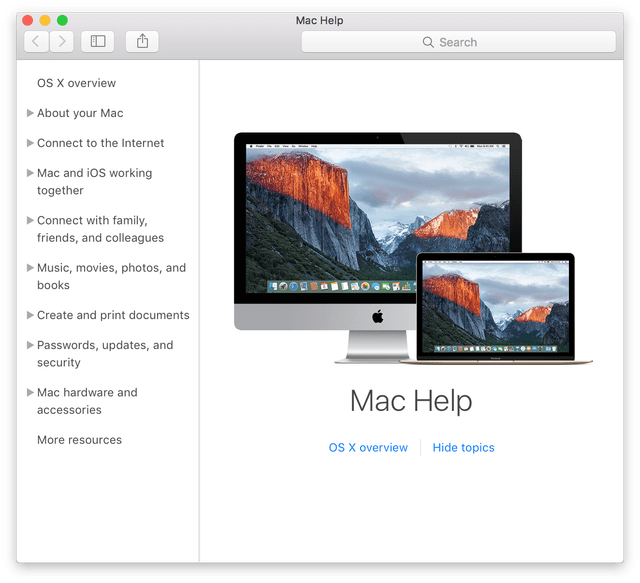Select Passwords, updates, and security topic
640x583 pixels.
[105, 354]
